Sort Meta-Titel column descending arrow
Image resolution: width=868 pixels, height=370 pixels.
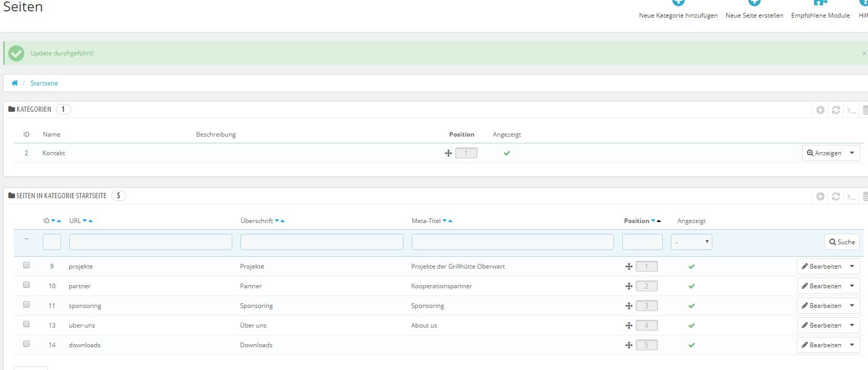(444, 221)
